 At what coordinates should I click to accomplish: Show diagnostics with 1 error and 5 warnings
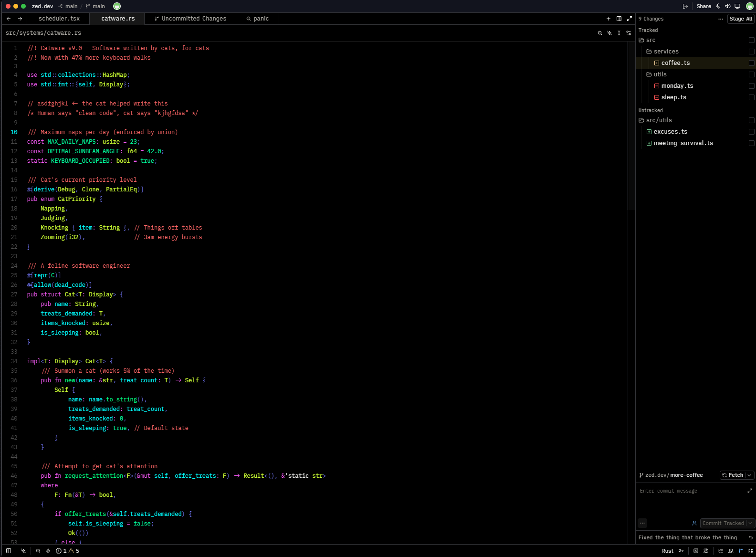point(68,551)
